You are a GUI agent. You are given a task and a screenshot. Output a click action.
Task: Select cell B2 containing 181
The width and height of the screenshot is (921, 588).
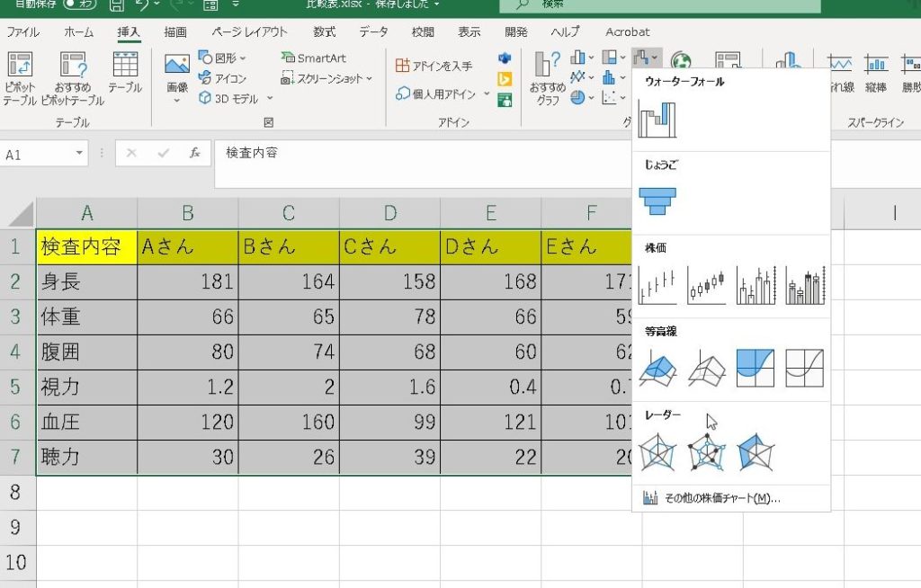(187, 281)
